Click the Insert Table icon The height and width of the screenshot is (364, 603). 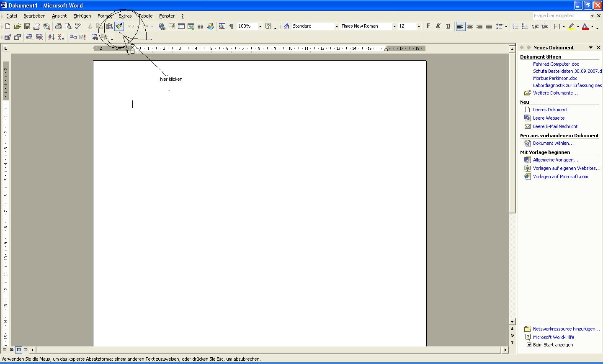(181, 26)
